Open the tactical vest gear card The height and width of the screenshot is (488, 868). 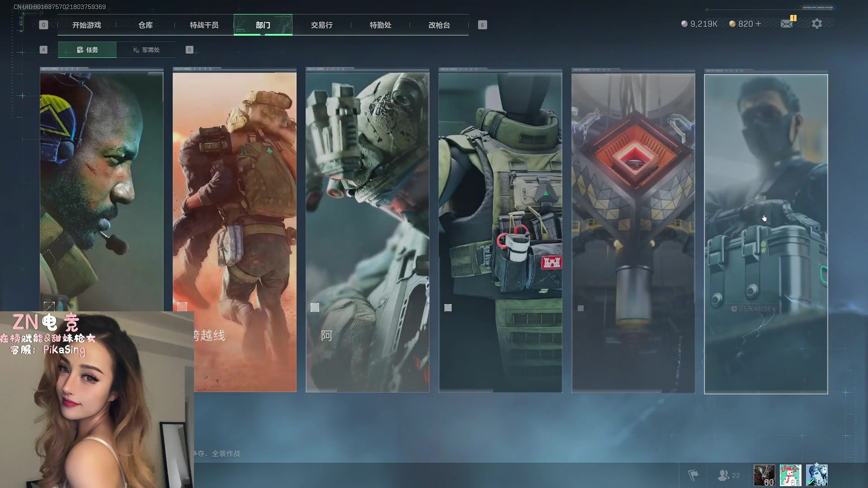pos(500,230)
